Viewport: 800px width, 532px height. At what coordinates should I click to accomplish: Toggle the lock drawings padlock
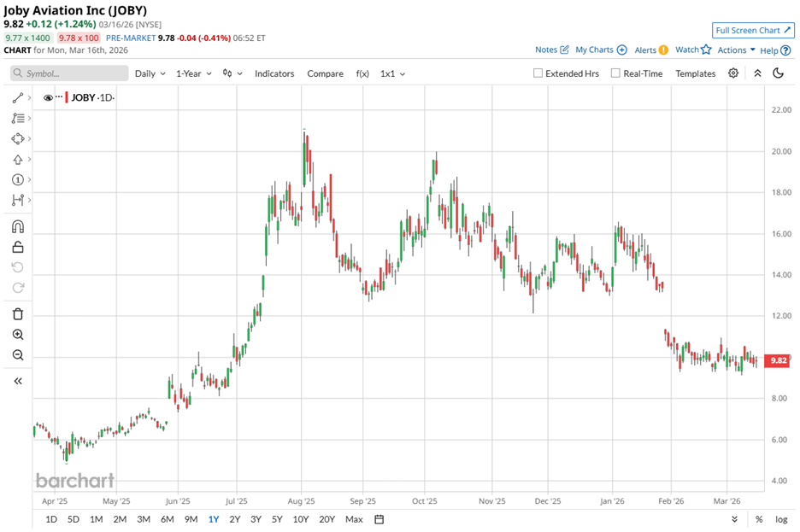click(18, 247)
